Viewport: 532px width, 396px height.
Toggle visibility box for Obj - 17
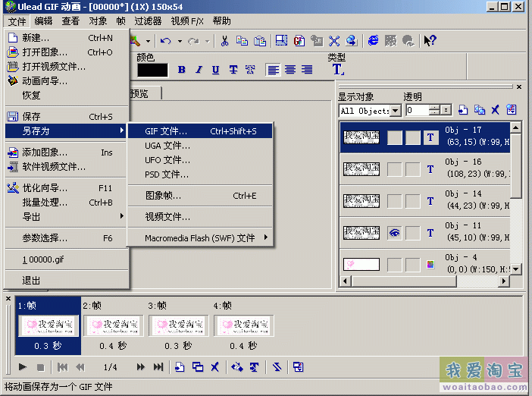395,137
